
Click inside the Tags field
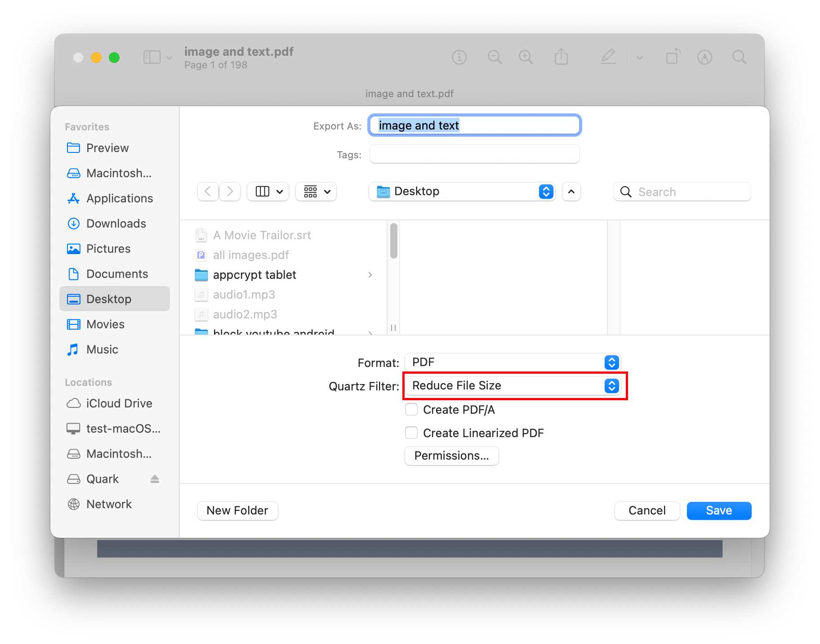474,154
